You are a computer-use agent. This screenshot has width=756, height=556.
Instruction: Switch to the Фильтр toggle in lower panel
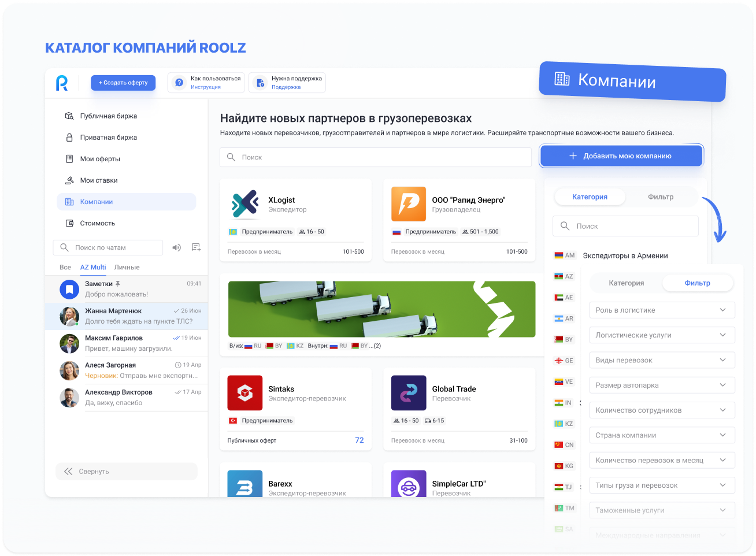click(697, 283)
